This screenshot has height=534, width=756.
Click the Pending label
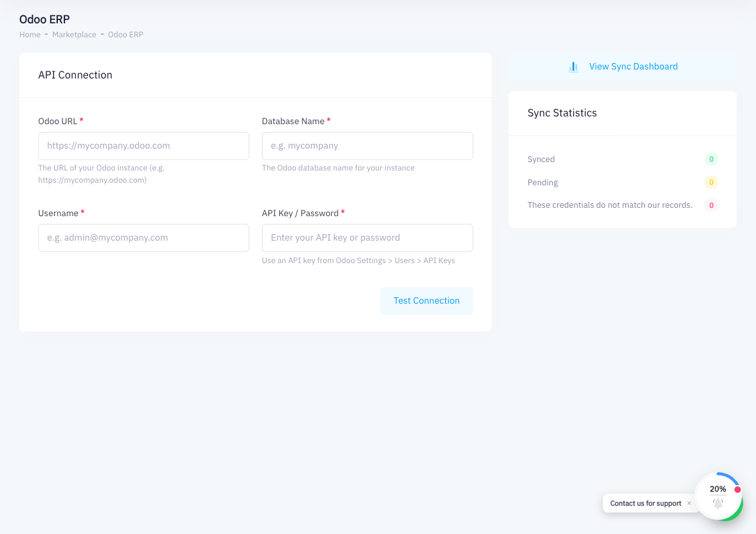point(542,183)
